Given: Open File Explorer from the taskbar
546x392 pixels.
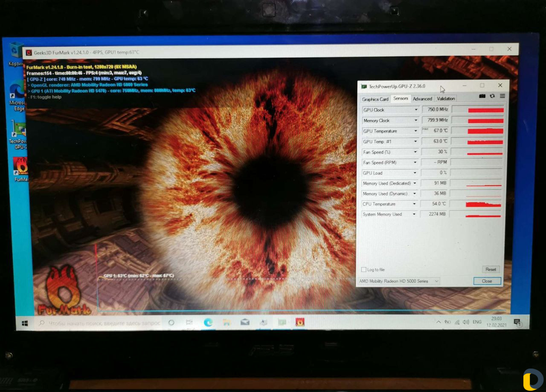Looking at the screenshot, I should pos(227,322).
